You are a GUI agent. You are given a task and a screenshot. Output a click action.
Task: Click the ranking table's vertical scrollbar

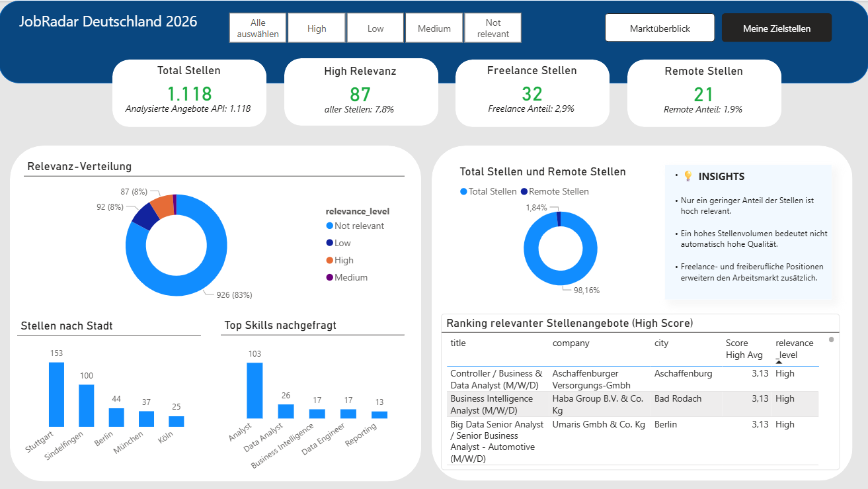[x=831, y=340]
